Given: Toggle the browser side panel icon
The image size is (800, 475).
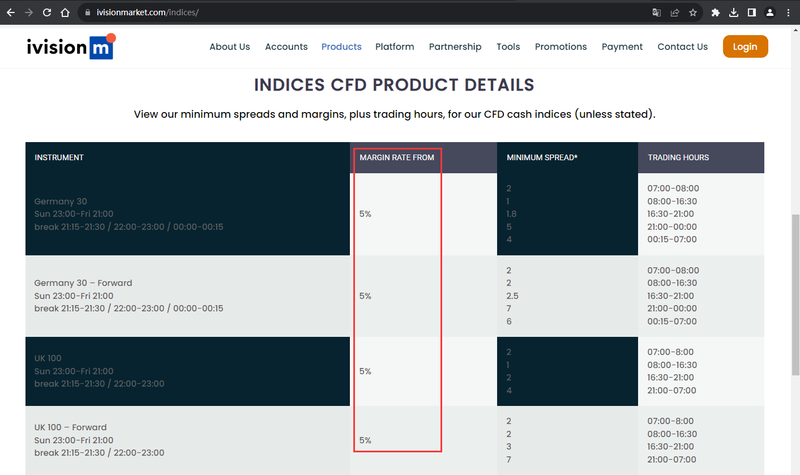Looking at the screenshot, I should pyautogui.click(x=752, y=13).
